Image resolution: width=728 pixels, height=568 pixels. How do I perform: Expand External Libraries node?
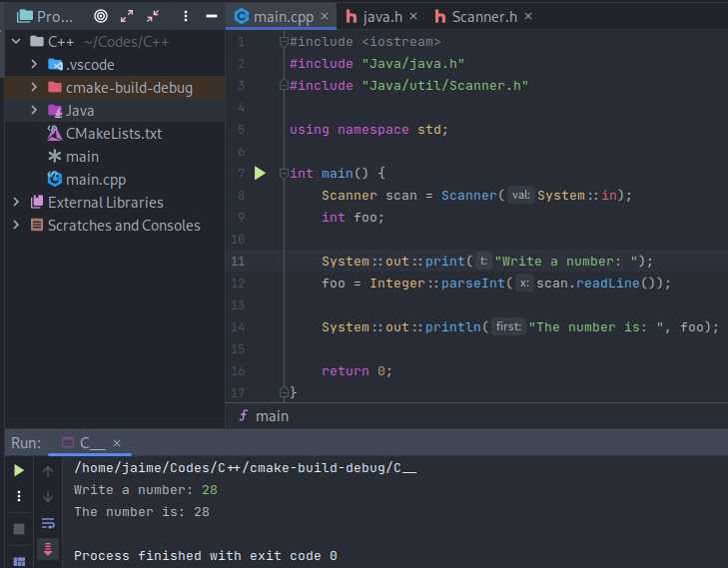click(x=16, y=202)
